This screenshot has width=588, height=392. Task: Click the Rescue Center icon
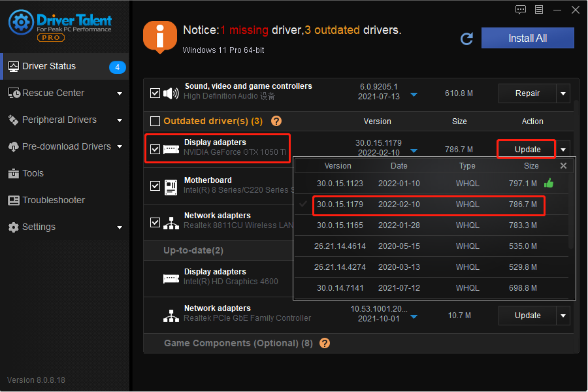(14, 93)
